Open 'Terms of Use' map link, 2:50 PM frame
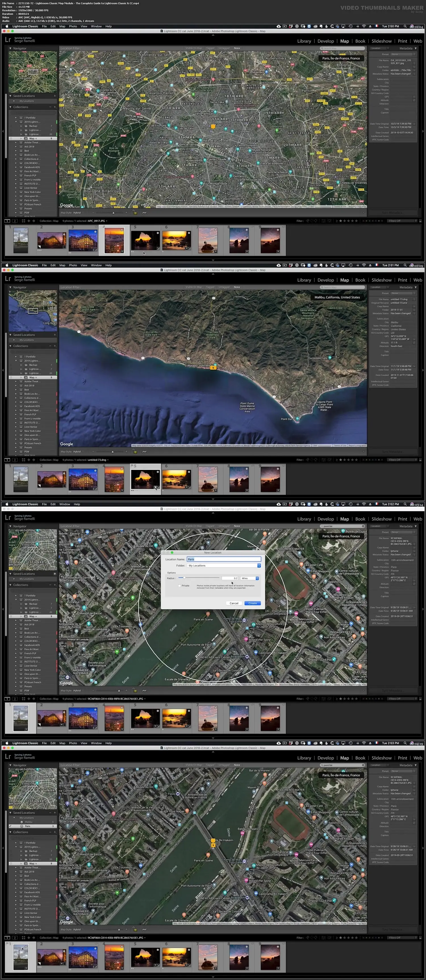Image resolution: width=426 pixels, height=980 pixels. tap(340, 207)
